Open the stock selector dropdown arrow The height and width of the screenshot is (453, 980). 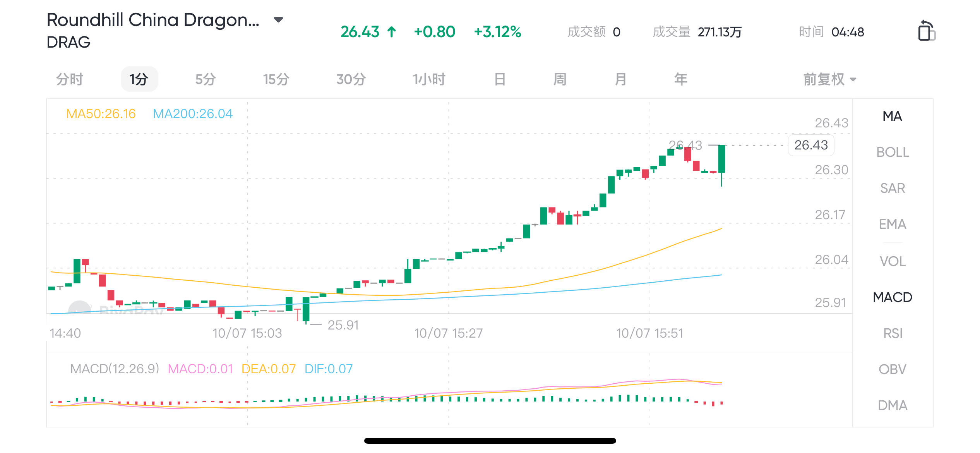[x=278, y=20]
